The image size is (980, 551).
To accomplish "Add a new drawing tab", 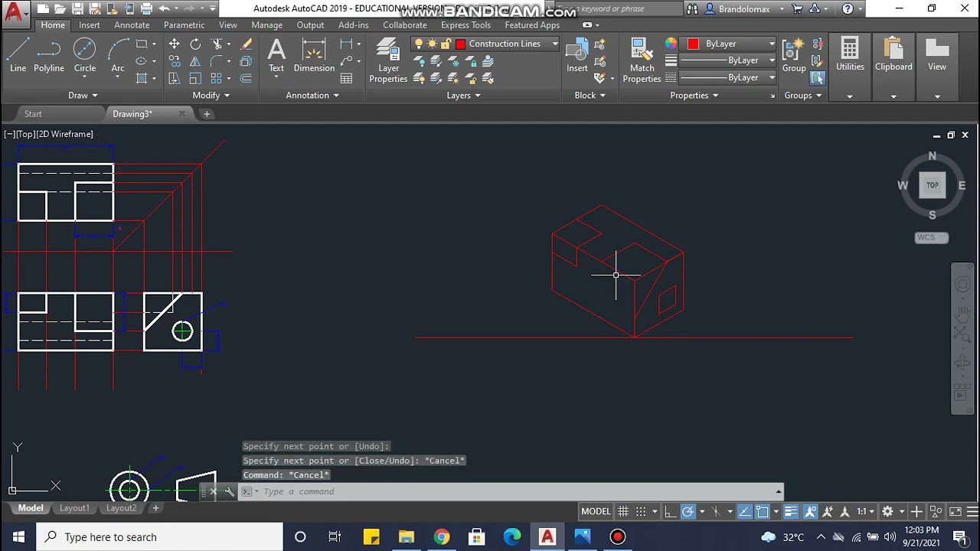I will click(x=207, y=114).
